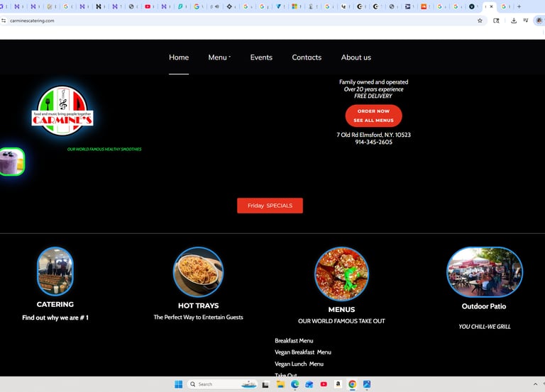This screenshot has height=392, width=545.
Task: Open the media controls icon in Chrome toolbar
Action: point(526,21)
